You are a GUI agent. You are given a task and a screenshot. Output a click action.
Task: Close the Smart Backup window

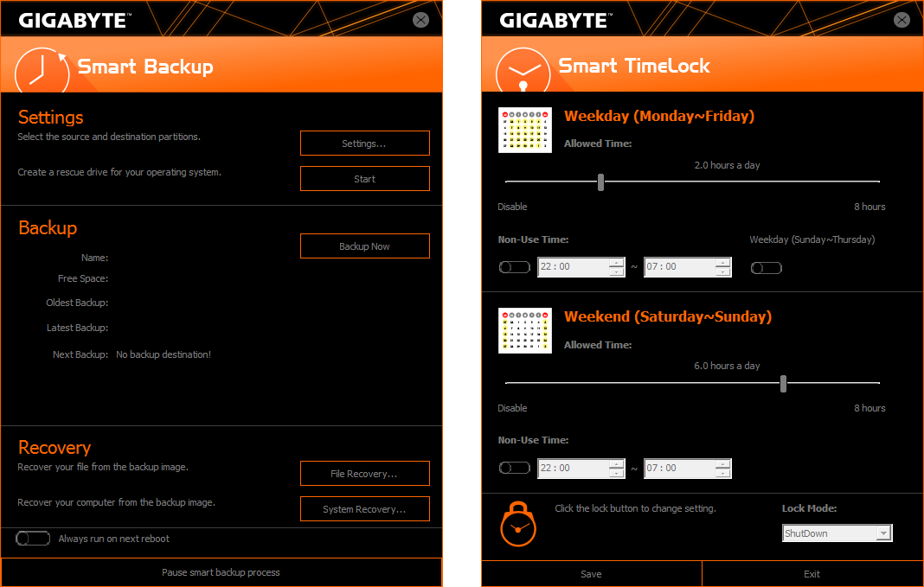coord(420,20)
